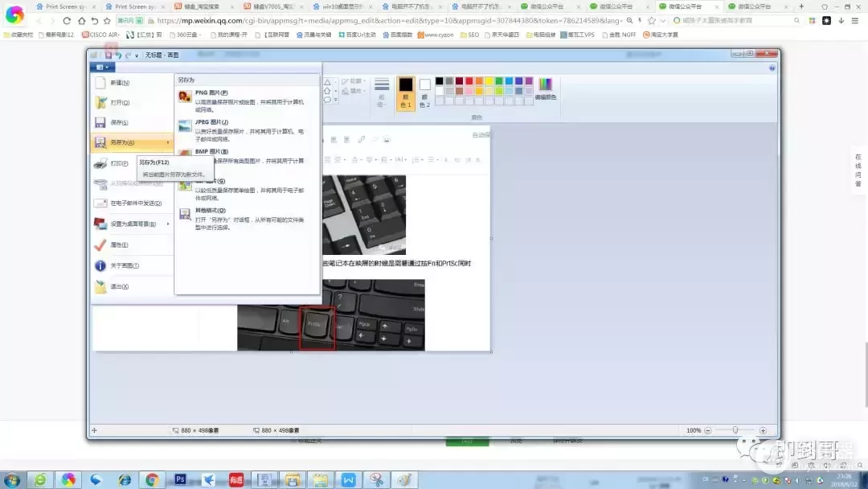Click Exit (退出) in the file menu
868x489 pixels.
119,286
